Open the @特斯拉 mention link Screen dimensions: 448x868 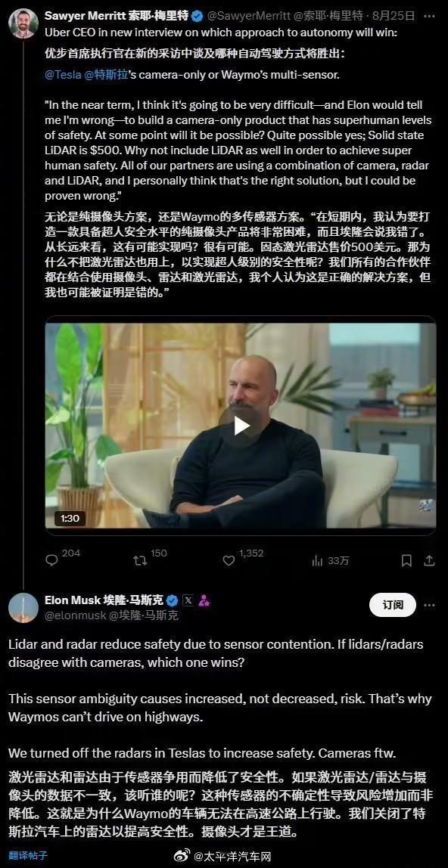pyautogui.click(x=106, y=75)
